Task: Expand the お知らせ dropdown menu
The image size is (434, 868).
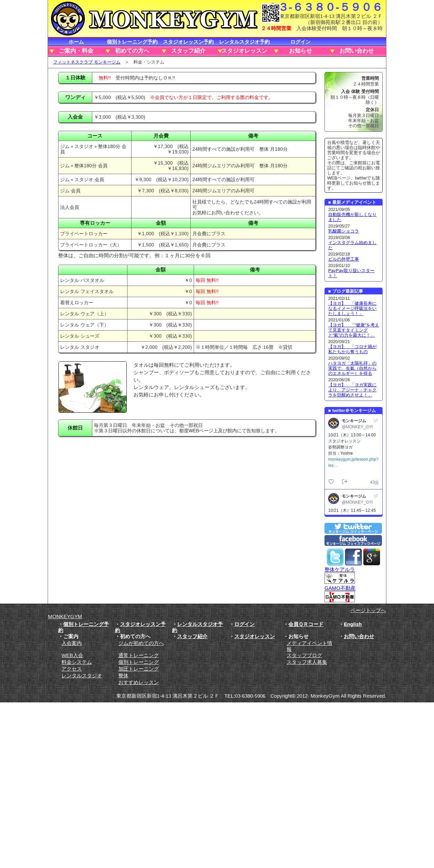Action: 300,51
